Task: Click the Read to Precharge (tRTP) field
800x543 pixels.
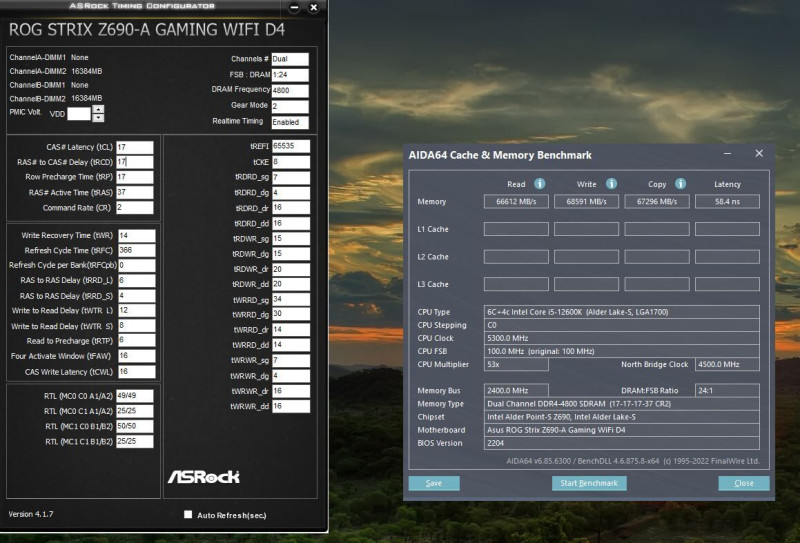Action: coord(137,340)
